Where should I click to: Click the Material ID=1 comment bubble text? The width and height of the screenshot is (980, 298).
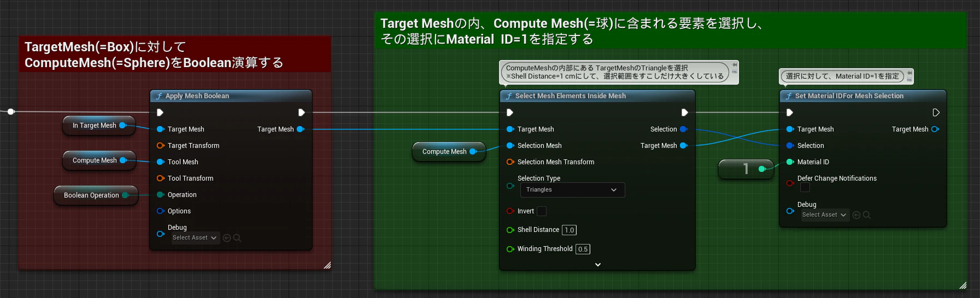point(842,76)
